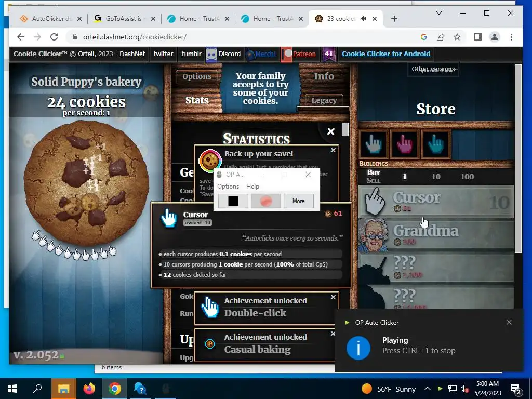The image size is (532, 399).
Task: Purchase a Grandma building
Action: pos(436,235)
